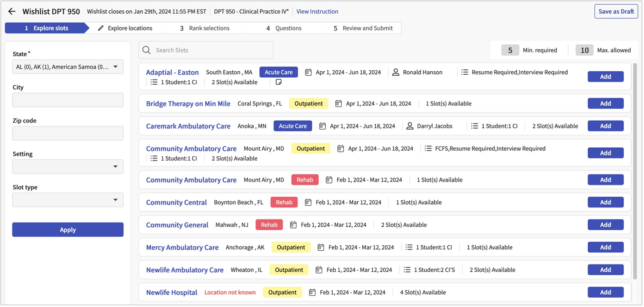Click the back arrow next to Wishlist DPT 950

click(x=12, y=12)
